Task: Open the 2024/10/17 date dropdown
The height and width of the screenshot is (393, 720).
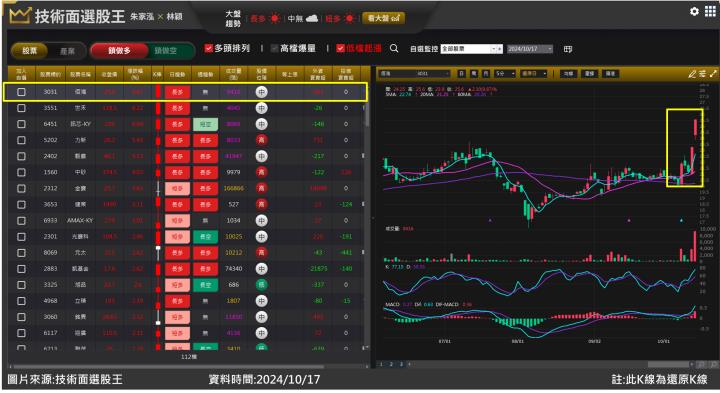Action: click(x=530, y=49)
